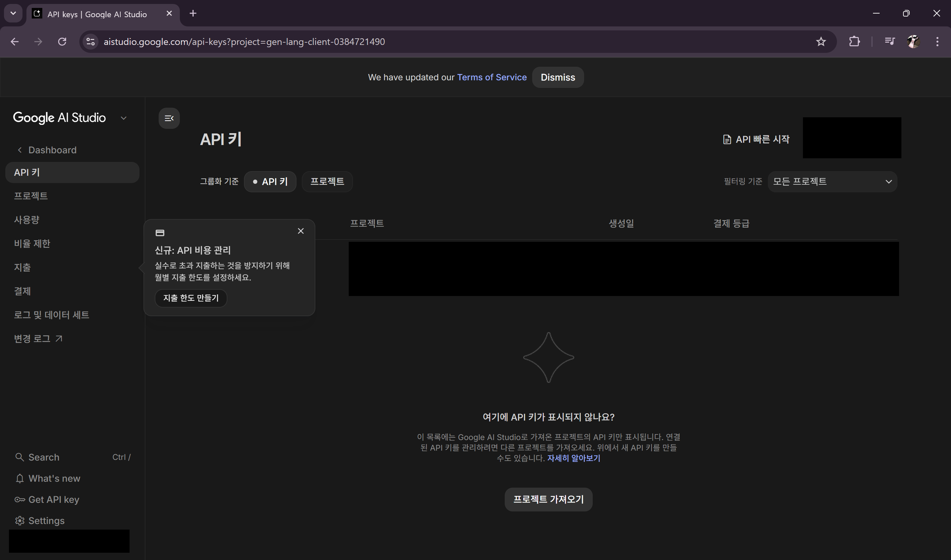
Task: Group the list by 프로젝트
Action: (x=327, y=181)
